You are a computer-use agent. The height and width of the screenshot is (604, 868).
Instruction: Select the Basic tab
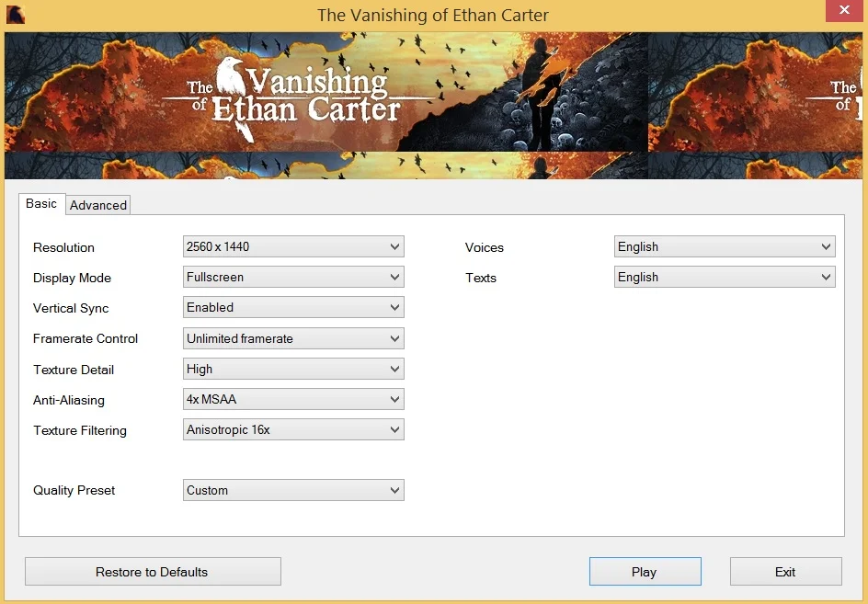pos(41,204)
